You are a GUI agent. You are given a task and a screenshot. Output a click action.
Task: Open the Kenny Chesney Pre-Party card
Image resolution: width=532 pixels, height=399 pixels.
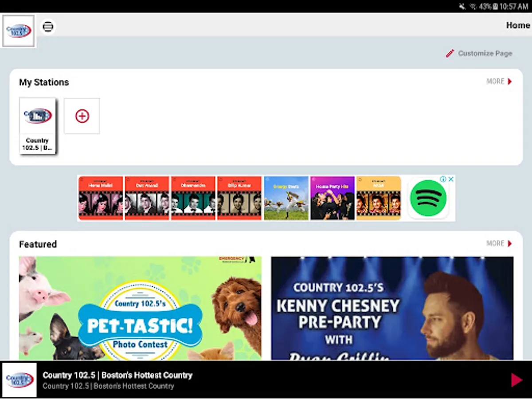coord(392,308)
